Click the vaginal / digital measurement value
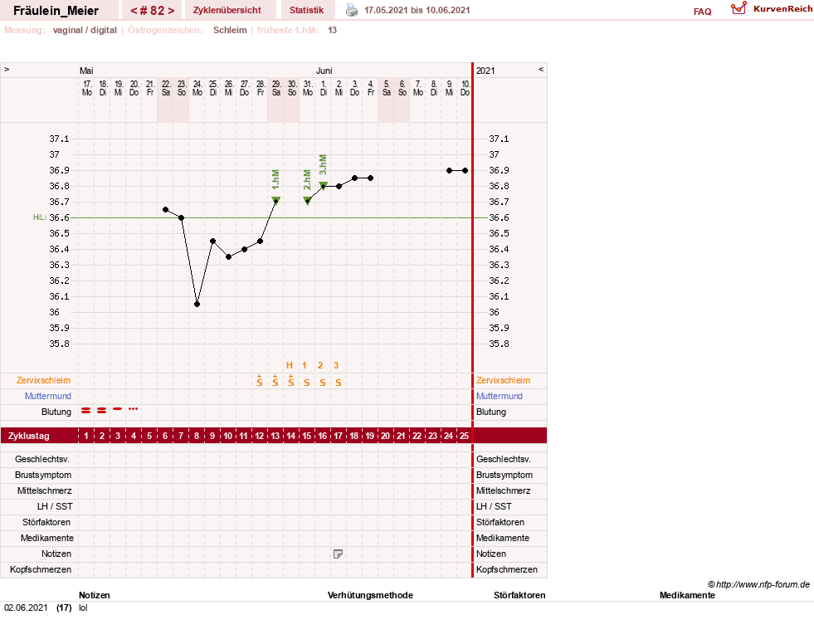The width and height of the screenshot is (814, 644). [85, 30]
